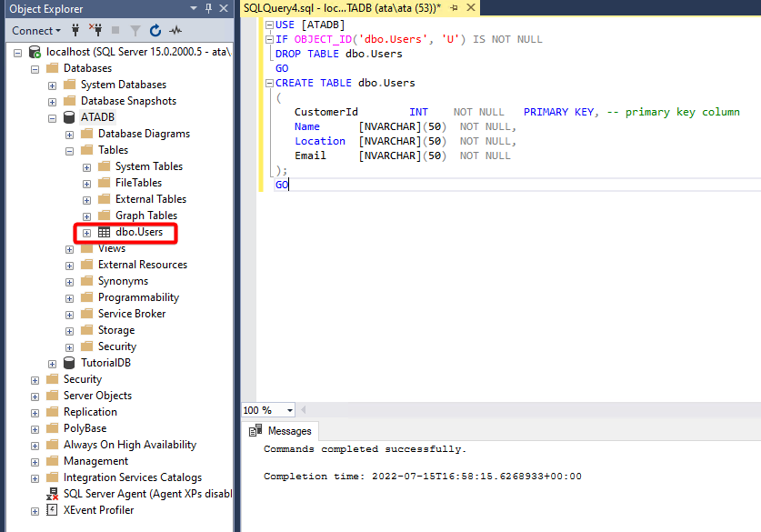
Task: Open Object Explorer window position dropdown arrow
Action: click(194, 8)
